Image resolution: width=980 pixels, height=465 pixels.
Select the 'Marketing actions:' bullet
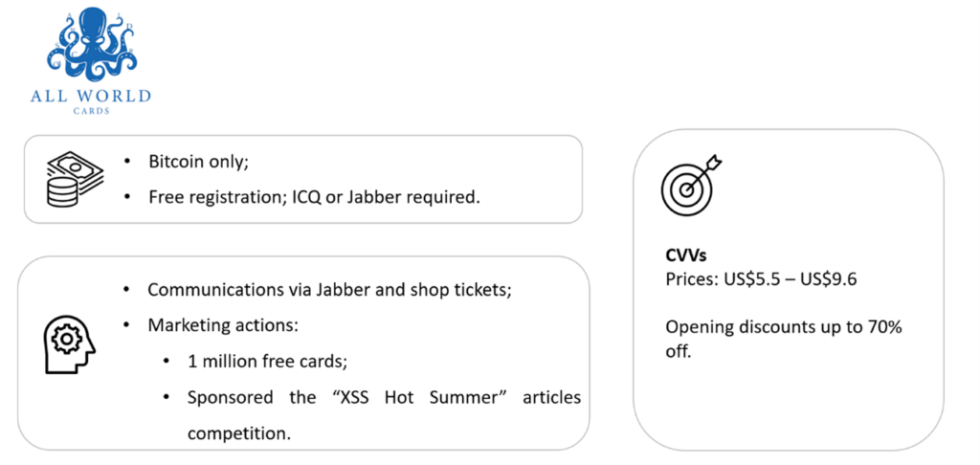(223, 326)
